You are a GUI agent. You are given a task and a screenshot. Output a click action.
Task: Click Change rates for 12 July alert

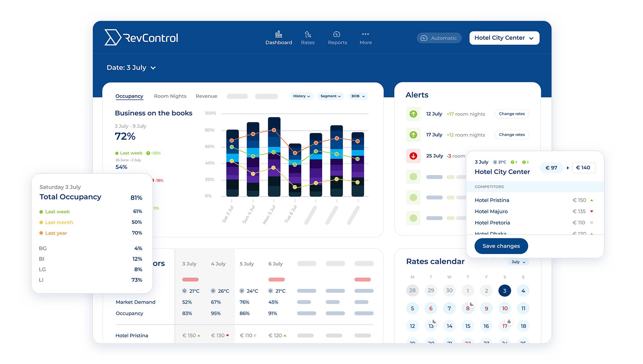(x=512, y=114)
